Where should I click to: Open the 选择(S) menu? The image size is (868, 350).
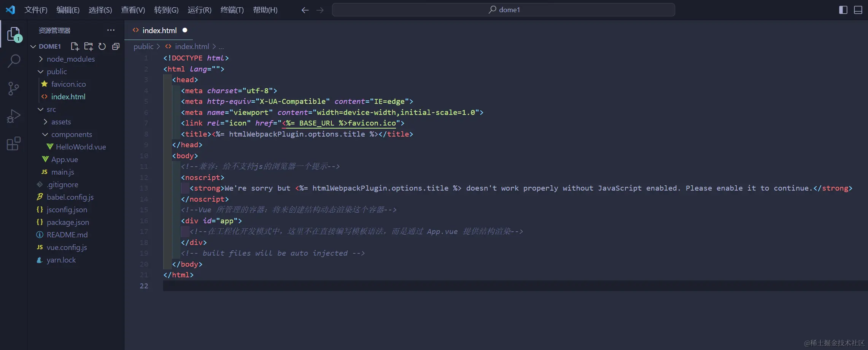(100, 10)
